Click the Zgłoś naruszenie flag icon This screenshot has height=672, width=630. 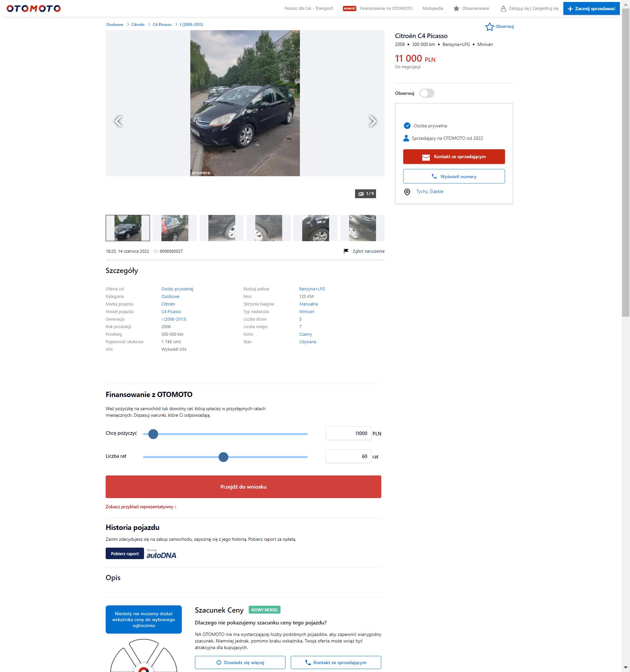point(346,251)
